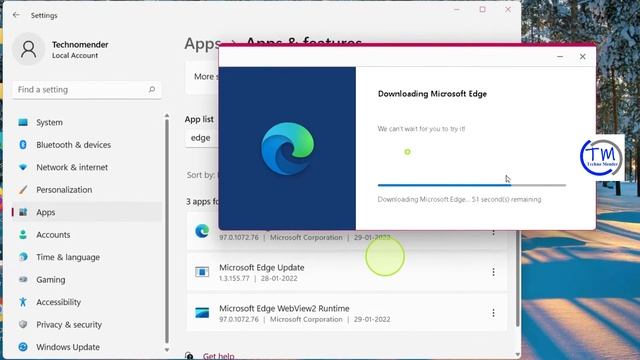Click the Gaming controller icon

(x=23, y=279)
